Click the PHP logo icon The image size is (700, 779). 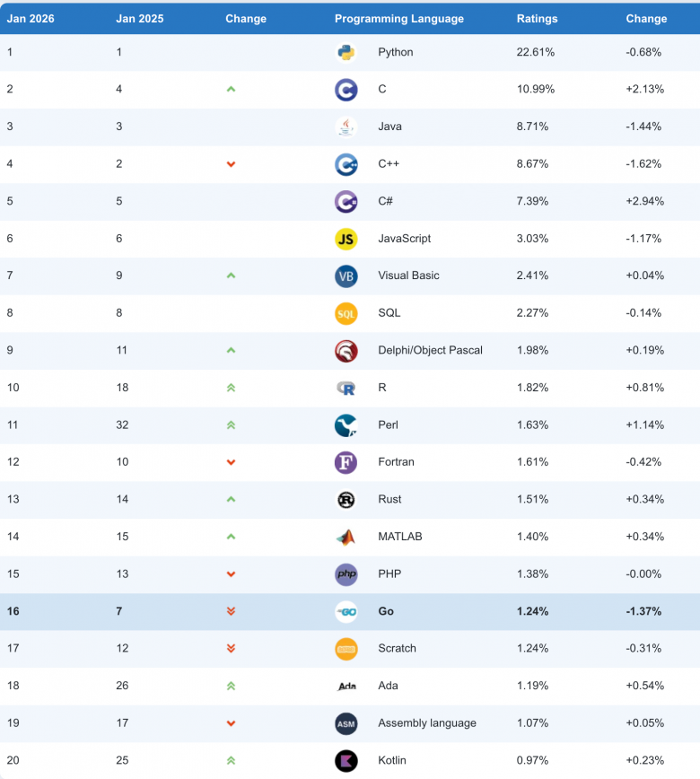click(x=346, y=574)
